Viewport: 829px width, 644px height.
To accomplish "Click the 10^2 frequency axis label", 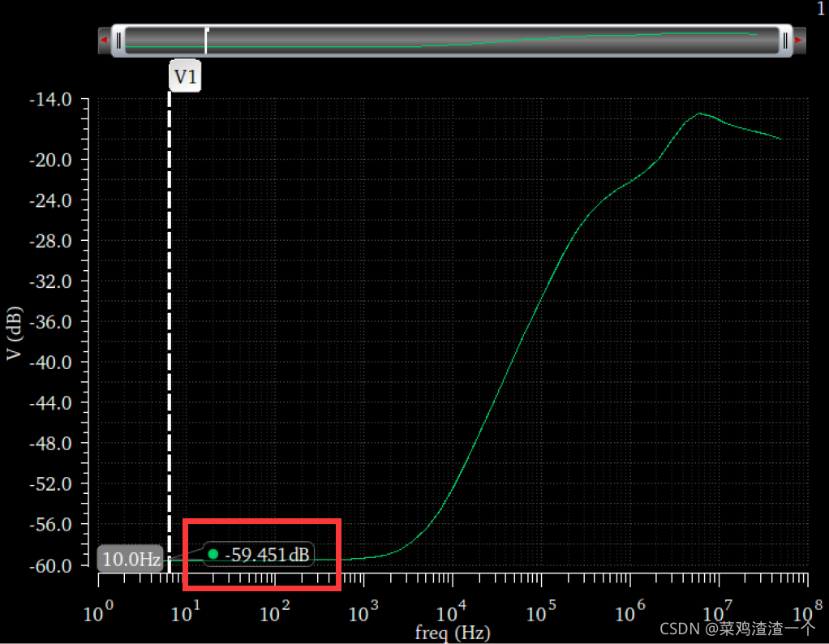I will click(x=275, y=611).
